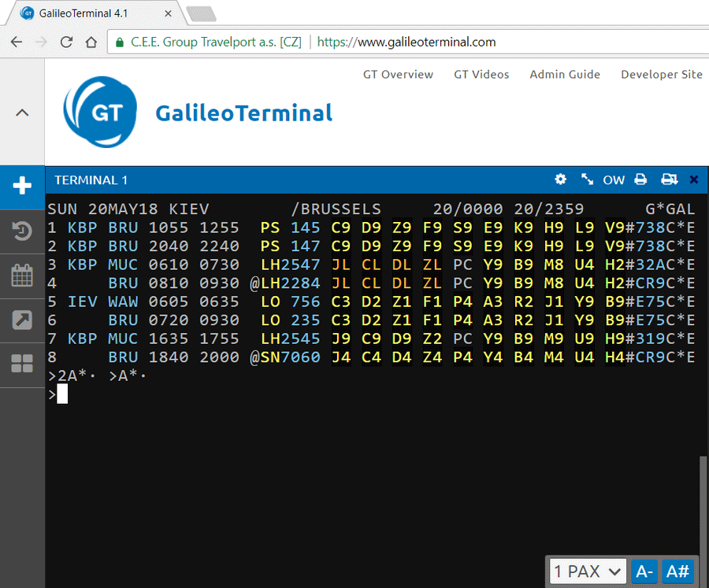Click the browser forward arrow
Screen dimensions: 709x588
[41, 42]
